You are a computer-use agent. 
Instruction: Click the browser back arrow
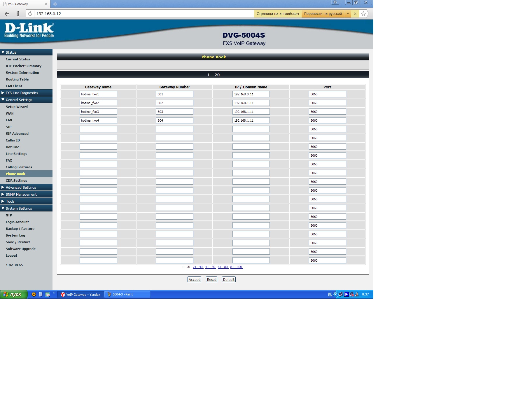[x=7, y=14]
